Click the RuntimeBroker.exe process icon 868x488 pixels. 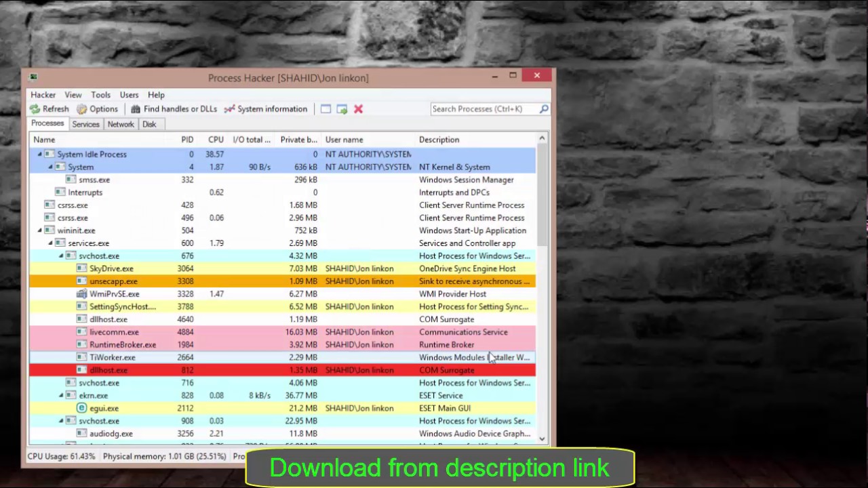pos(82,345)
